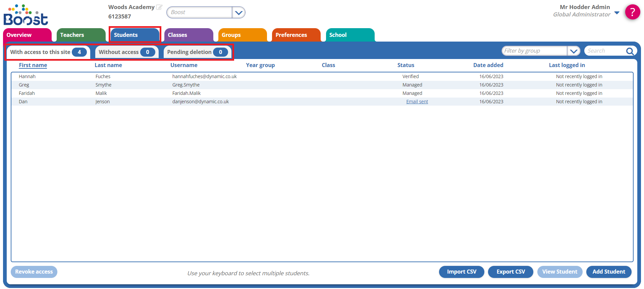Click the pink help question mark icon

pos(632,12)
